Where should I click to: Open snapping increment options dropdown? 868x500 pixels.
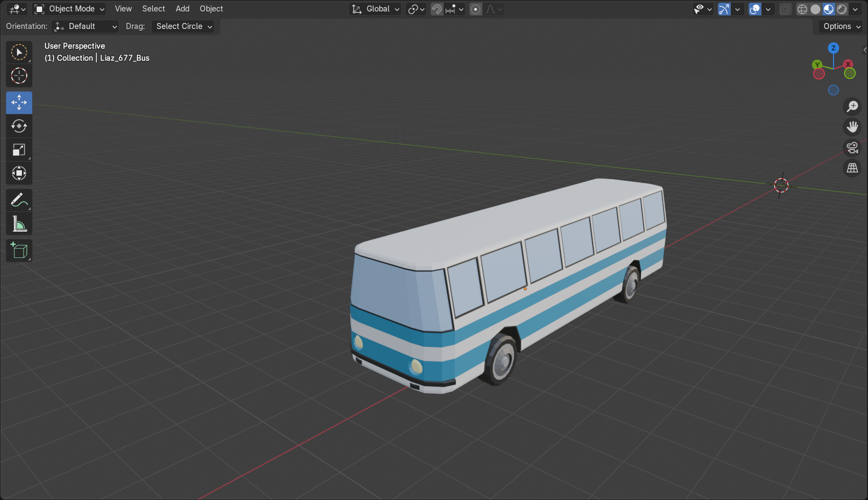[x=454, y=9]
